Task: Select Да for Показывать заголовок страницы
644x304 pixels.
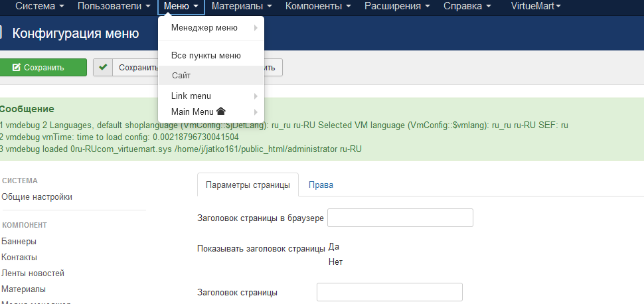Action: click(x=334, y=247)
